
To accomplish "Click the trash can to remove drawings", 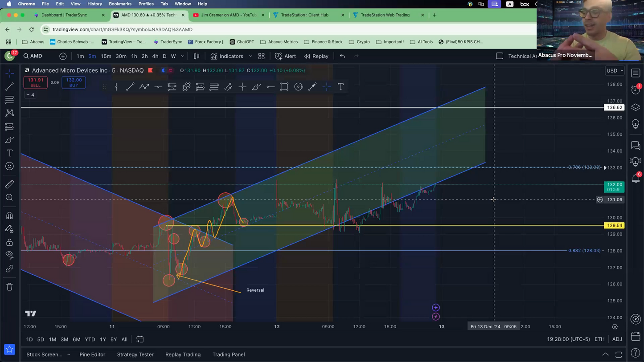I will click(x=9, y=287).
